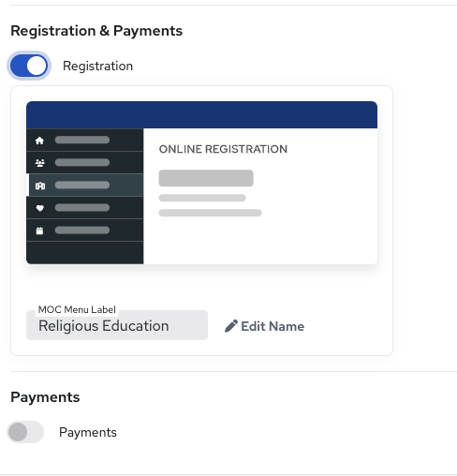Click the Payments toggle label text
Viewport: 457px width, 476px height.
pos(88,432)
